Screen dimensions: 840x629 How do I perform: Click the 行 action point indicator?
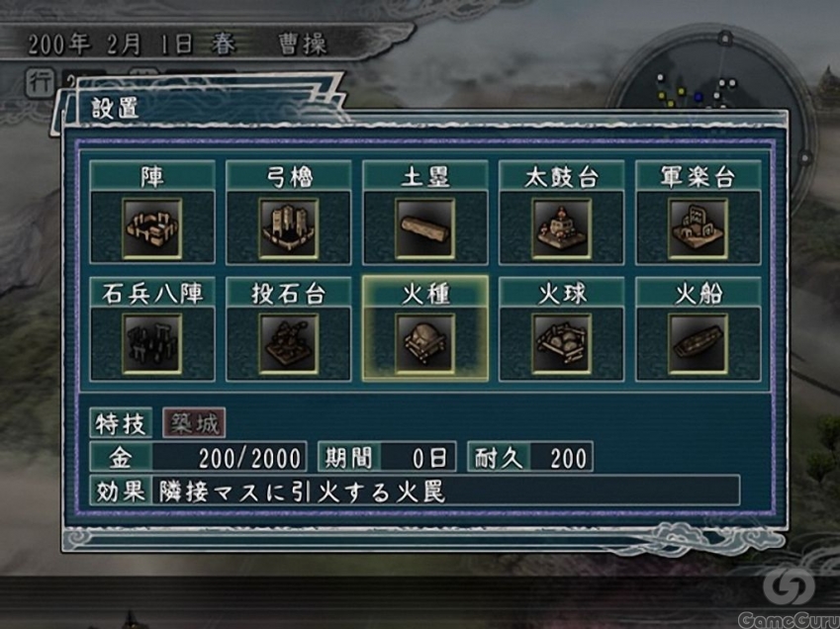[42, 82]
